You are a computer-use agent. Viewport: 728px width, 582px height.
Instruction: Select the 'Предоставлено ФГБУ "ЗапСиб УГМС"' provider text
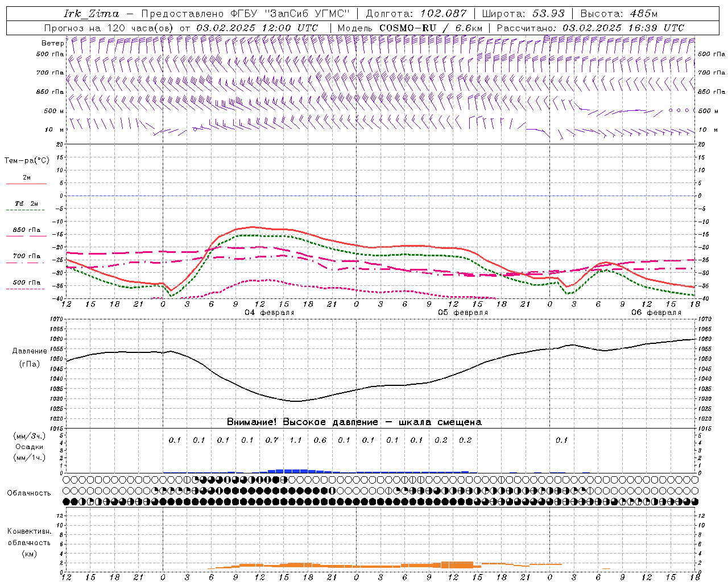click(x=245, y=14)
